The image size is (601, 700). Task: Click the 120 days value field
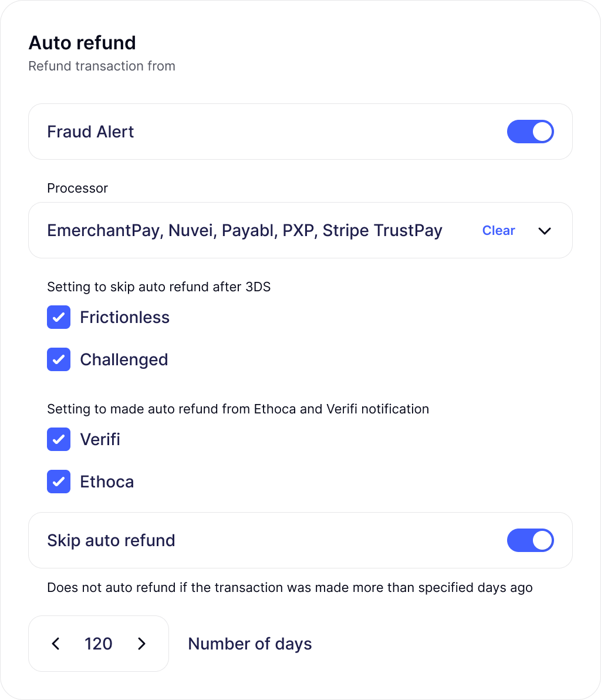pyautogui.click(x=99, y=644)
